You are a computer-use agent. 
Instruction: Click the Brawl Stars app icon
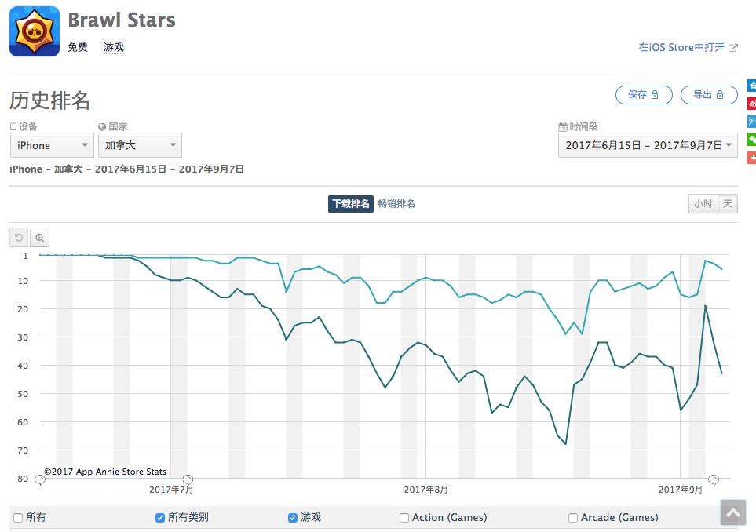(35, 32)
